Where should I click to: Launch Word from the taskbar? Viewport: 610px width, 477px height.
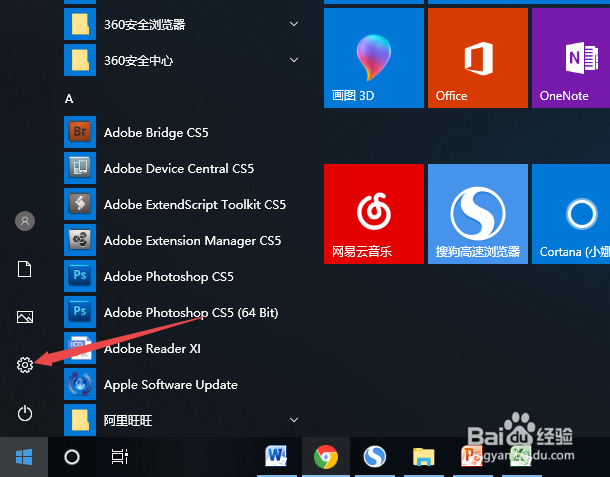(277, 456)
